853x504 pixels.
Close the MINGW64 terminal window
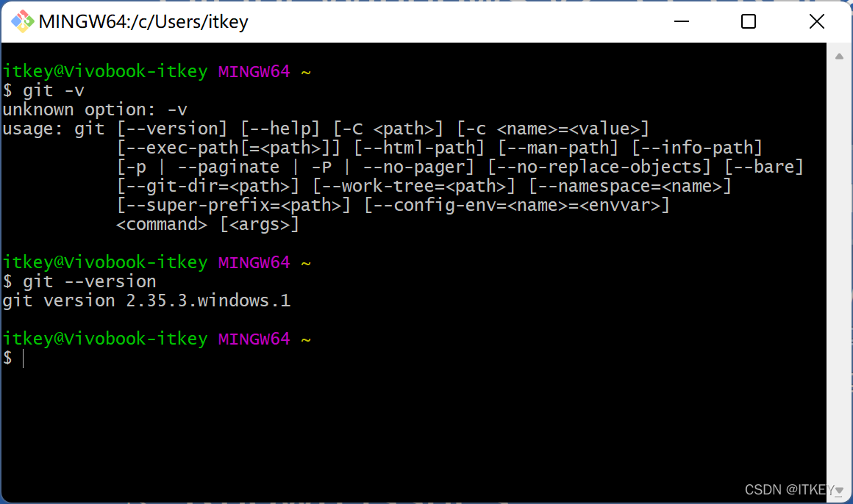tap(816, 21)
